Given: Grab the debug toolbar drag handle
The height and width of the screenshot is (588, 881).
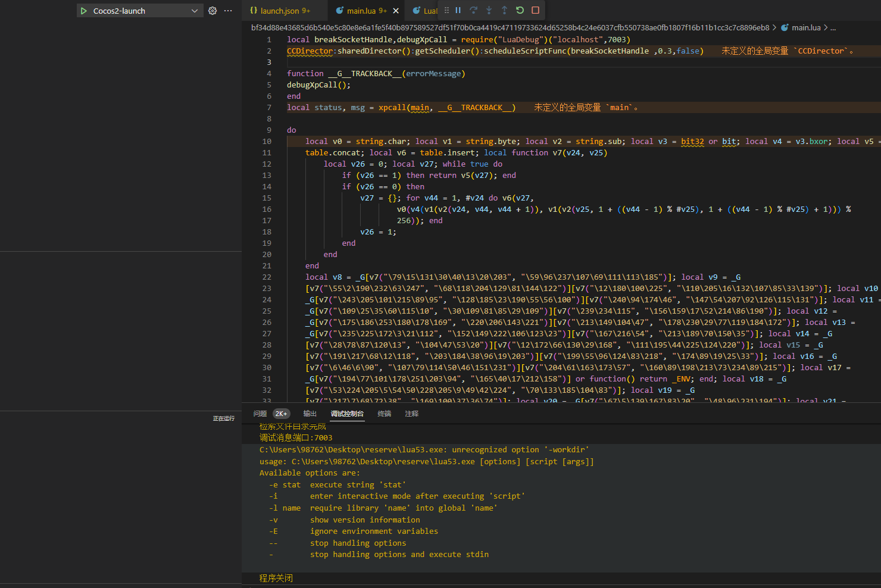Looking at the screenshot, I should tap(446, 10).
